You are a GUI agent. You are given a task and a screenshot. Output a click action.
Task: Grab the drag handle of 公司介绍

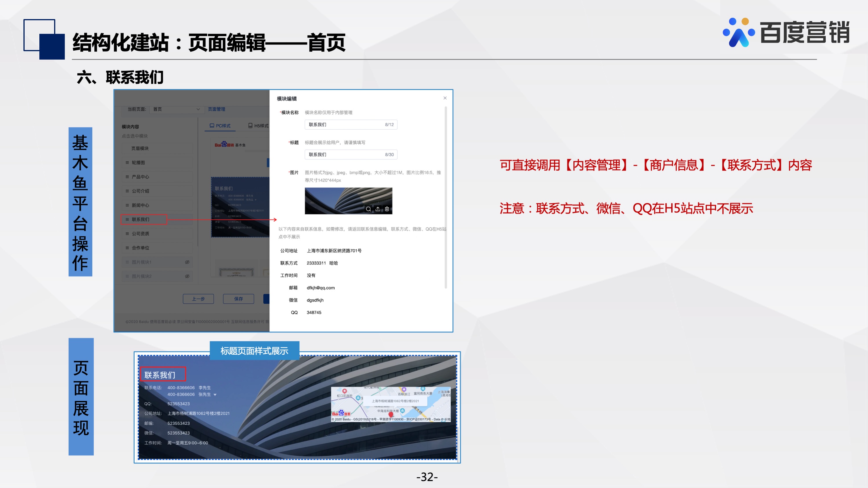127,191
